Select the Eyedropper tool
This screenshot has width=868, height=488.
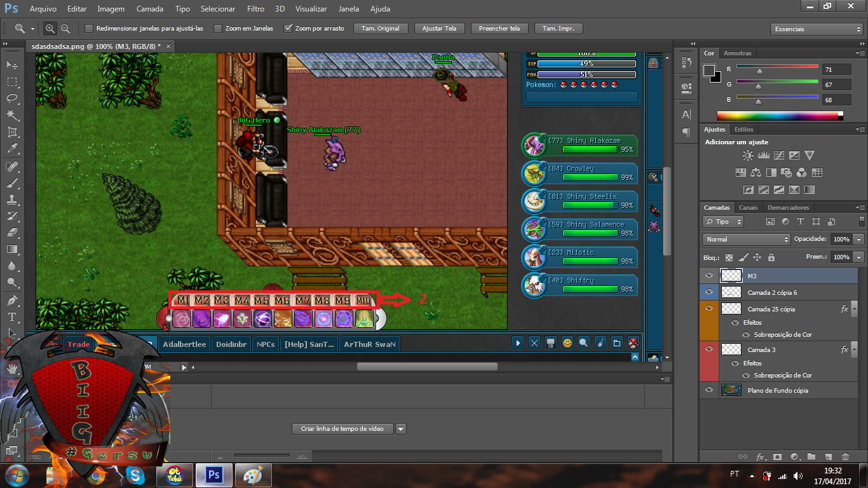click(x=12, y=148)
